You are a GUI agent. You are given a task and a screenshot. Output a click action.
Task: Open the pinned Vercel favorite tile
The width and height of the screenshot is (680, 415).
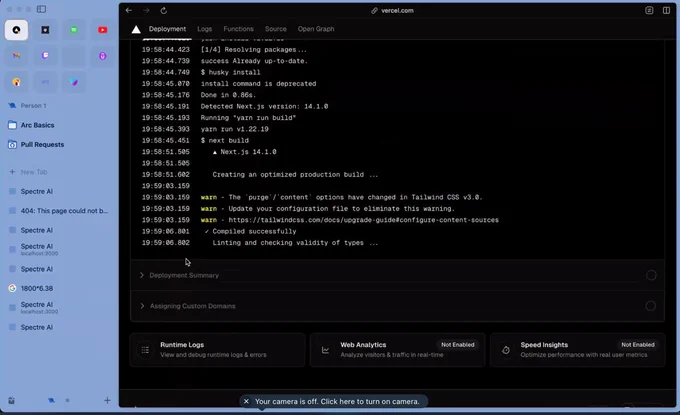pos(16,30)
